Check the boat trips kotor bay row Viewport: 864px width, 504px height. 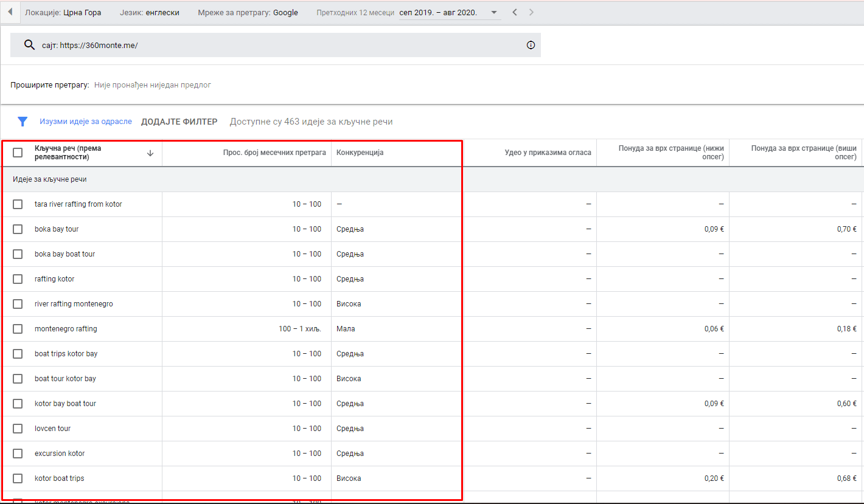[x=18, y=354]
